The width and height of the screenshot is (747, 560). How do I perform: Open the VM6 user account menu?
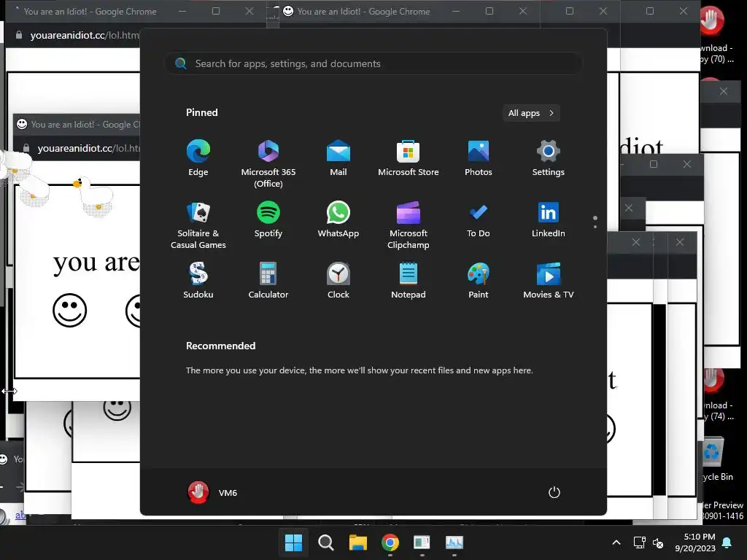click(212, 492)
